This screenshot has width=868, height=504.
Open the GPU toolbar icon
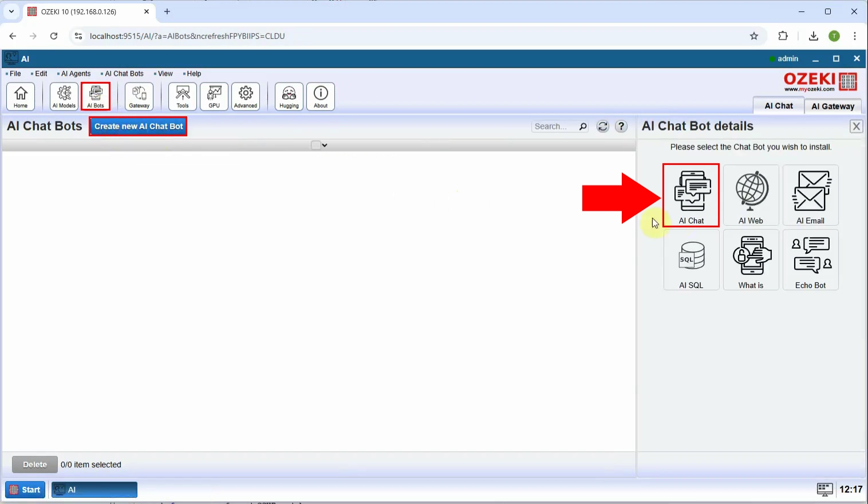click(x=214, y=96)
